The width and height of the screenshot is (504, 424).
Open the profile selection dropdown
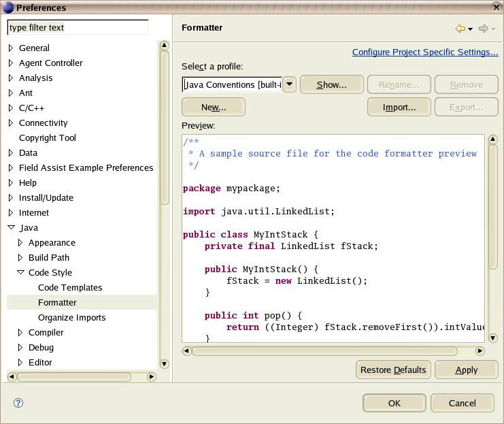coord(288,84)
